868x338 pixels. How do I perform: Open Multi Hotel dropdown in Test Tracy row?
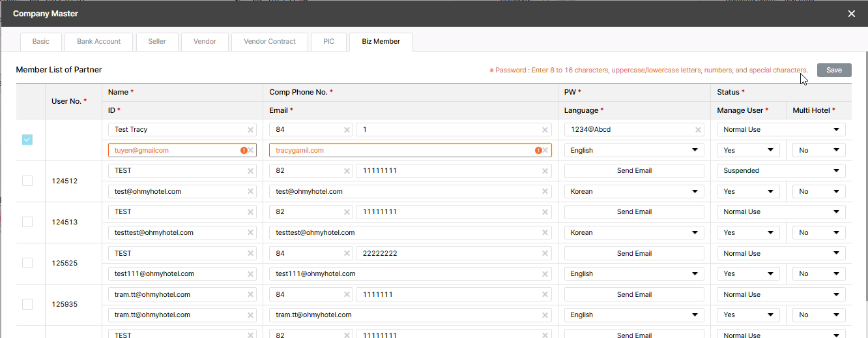818,150
